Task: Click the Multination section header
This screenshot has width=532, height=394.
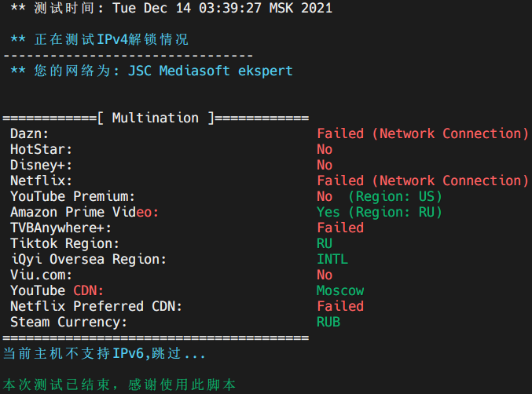Action: pos(156,118)
